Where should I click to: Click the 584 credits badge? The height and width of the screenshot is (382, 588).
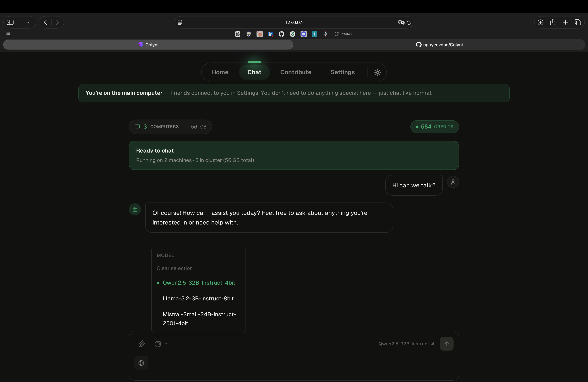[434, 127]
